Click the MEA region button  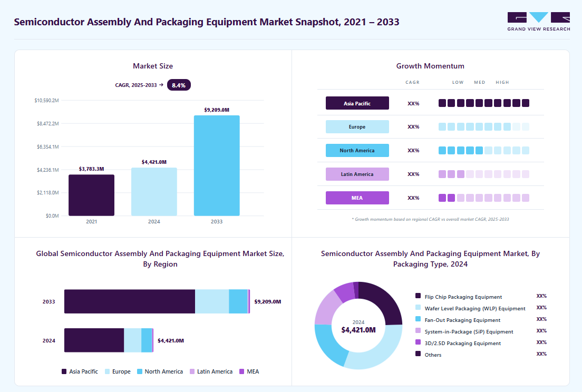click(357, 198)
